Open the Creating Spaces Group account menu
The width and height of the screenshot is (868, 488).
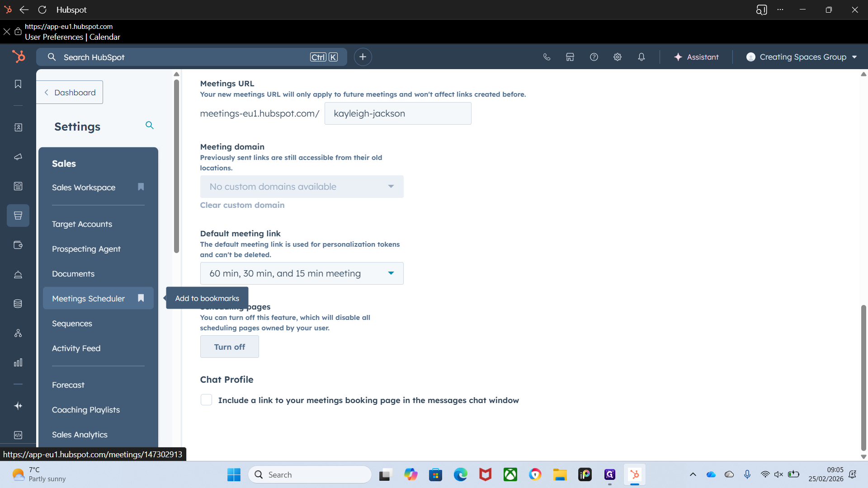click(802, 57)
